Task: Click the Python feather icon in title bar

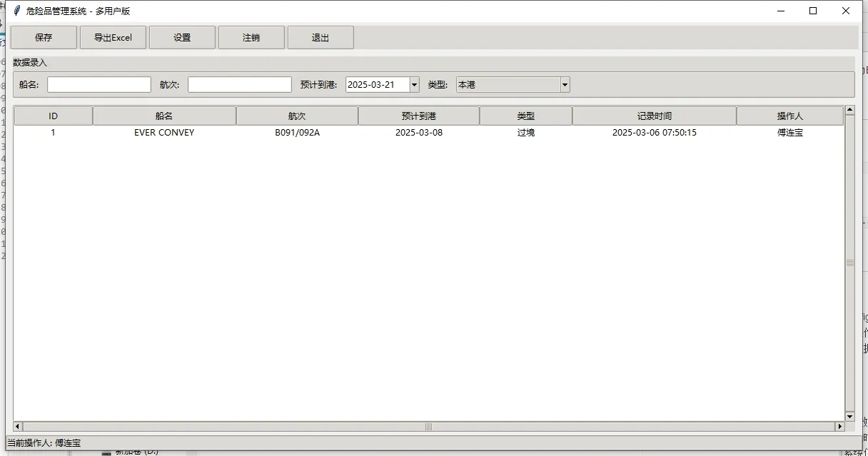Action: click(x=16, y=10)
